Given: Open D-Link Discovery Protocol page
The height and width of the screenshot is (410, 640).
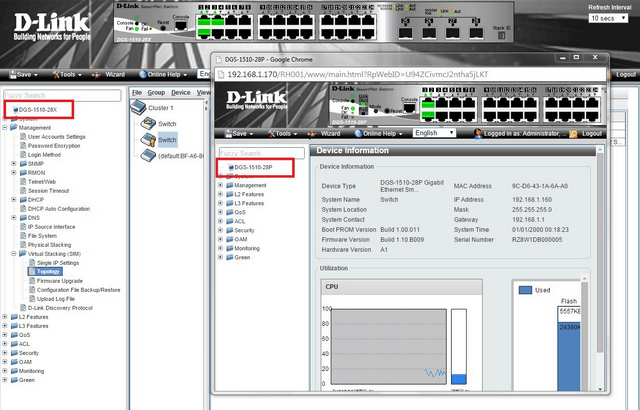Looking at the screenshot, I should point(60,308).
